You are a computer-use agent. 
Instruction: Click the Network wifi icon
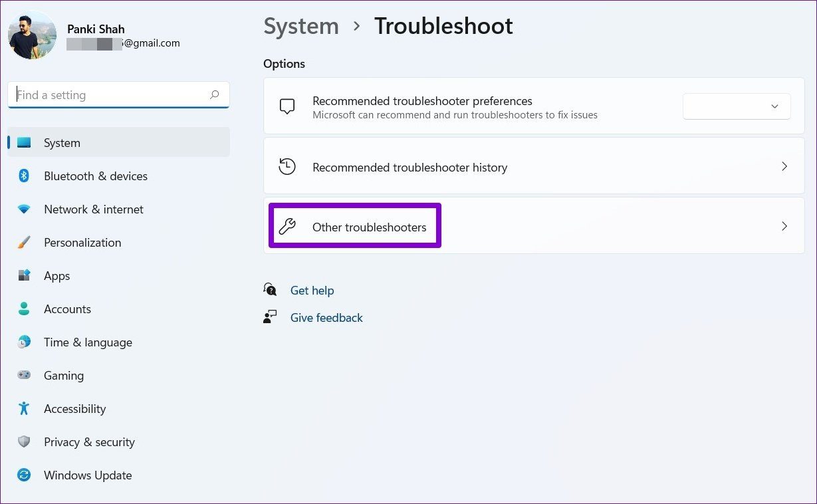pyautogui.click(x=24, y=209)
